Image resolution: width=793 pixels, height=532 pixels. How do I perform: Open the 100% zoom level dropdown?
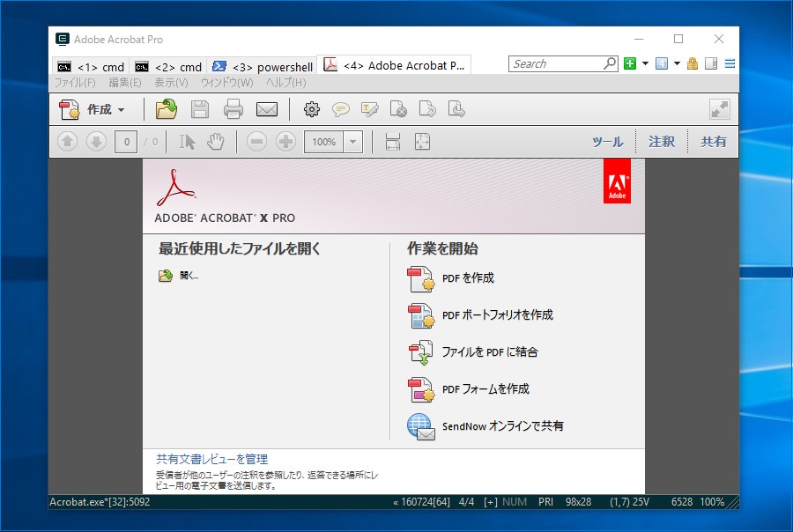coord(353,142)
